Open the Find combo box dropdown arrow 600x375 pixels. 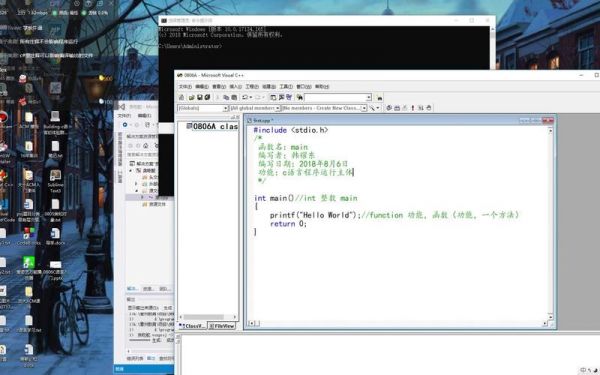click(369, 98)
